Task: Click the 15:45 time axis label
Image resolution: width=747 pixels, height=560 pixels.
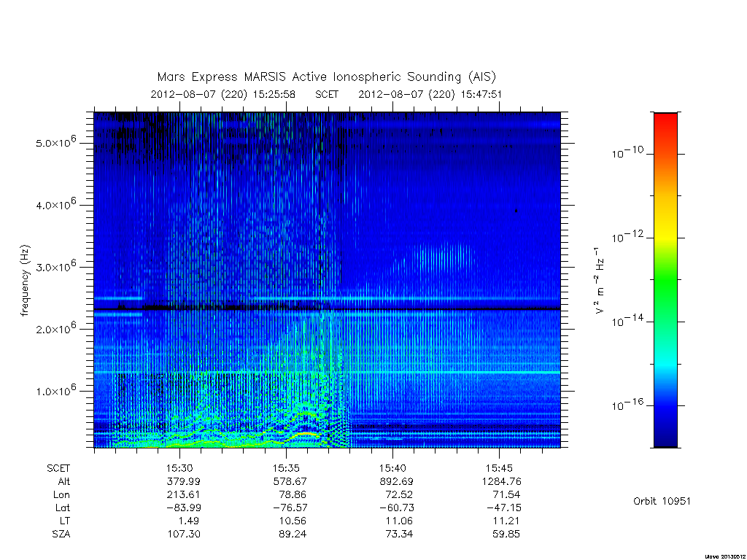Action: pyautogui.click(x=499, y=469)
